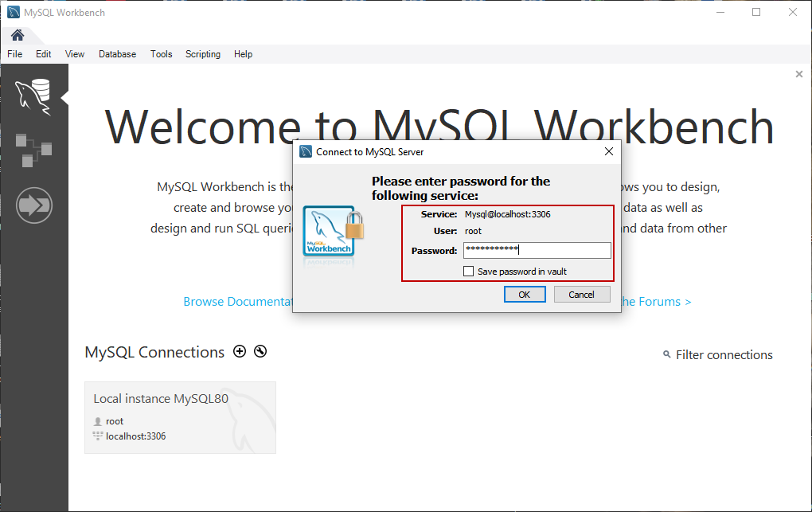Image resolution: width=812 pixels, height=512 pixels.
Task: Click the filter connections magnifier icon
Action: 667,355
